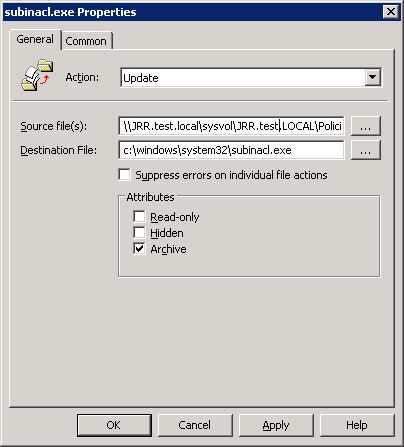Open the Action dropdown arrow

(x=373, y=77)
